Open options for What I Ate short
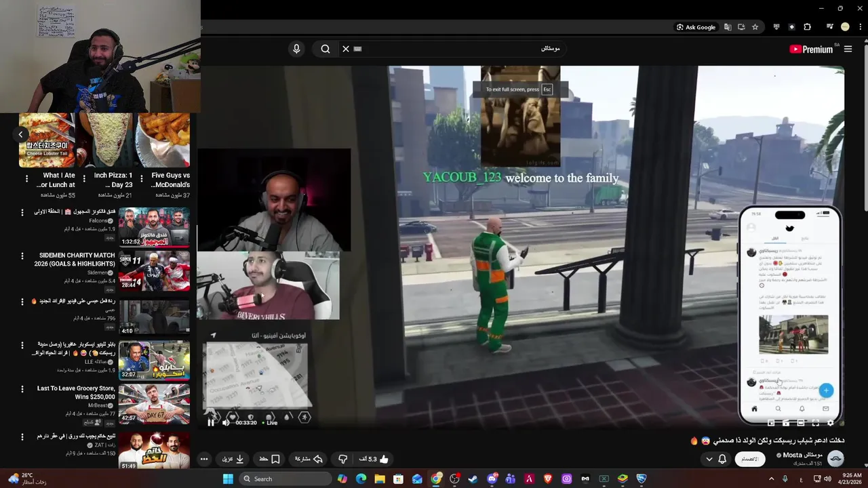 (27, 179)
